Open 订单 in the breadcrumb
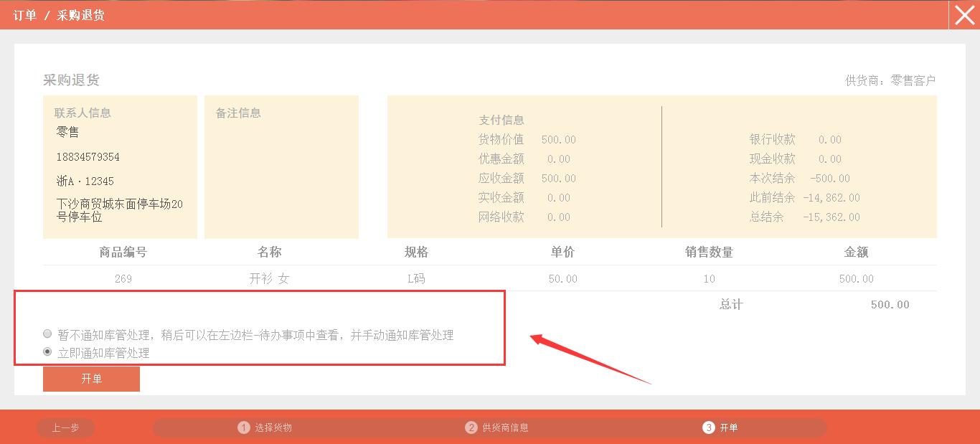980x444 pixels. pyautogui.click(x=24, y=15)
